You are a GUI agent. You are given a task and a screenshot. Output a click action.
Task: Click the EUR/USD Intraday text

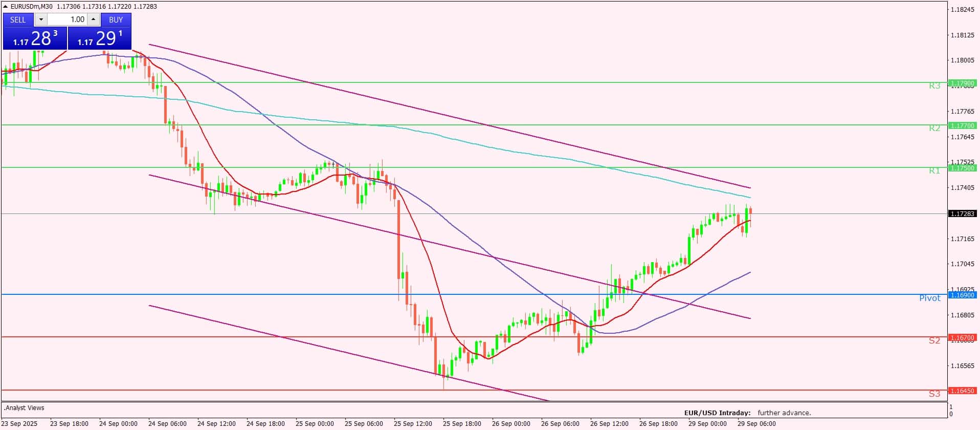click(718, 413)
